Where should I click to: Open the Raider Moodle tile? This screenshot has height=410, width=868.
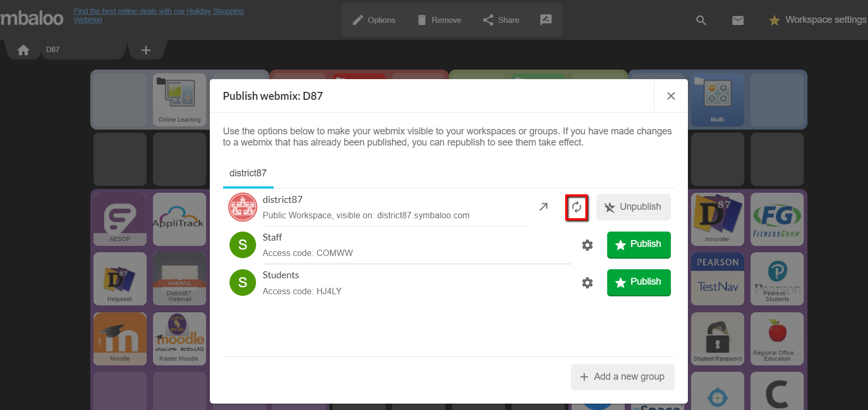180,338
